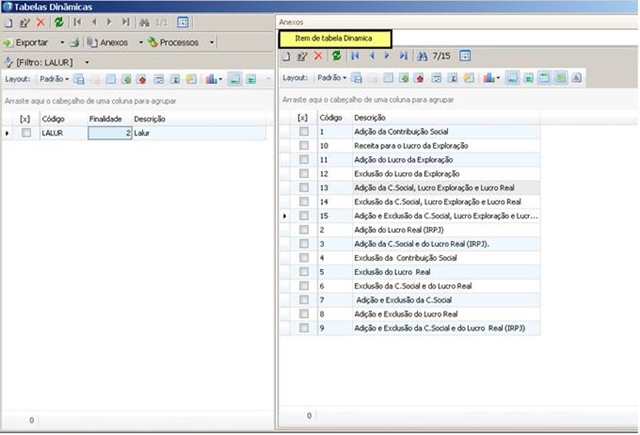Select the Exclusão da Contribuição Social row
The height and width of the screenshot is (435, 640).
pos(410,257)
